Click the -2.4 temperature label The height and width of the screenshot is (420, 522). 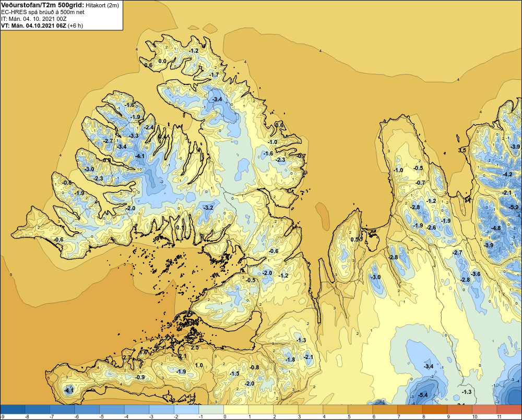(x=149, y=127)
